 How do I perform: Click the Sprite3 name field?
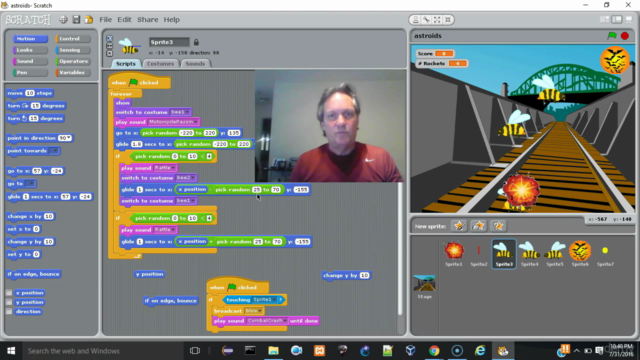coord(169,42)
